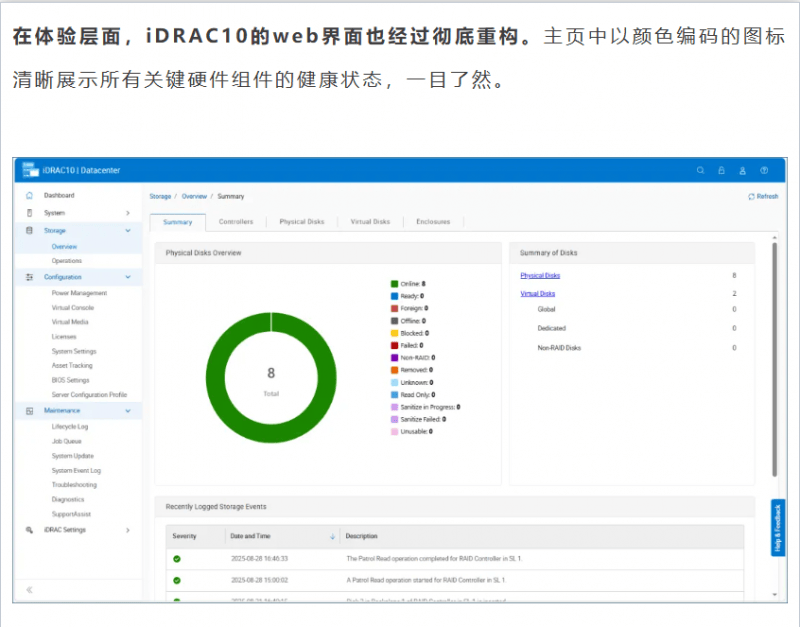Click the search icon in the header
This screenshot has height=627, width=800.
[700, 170]
